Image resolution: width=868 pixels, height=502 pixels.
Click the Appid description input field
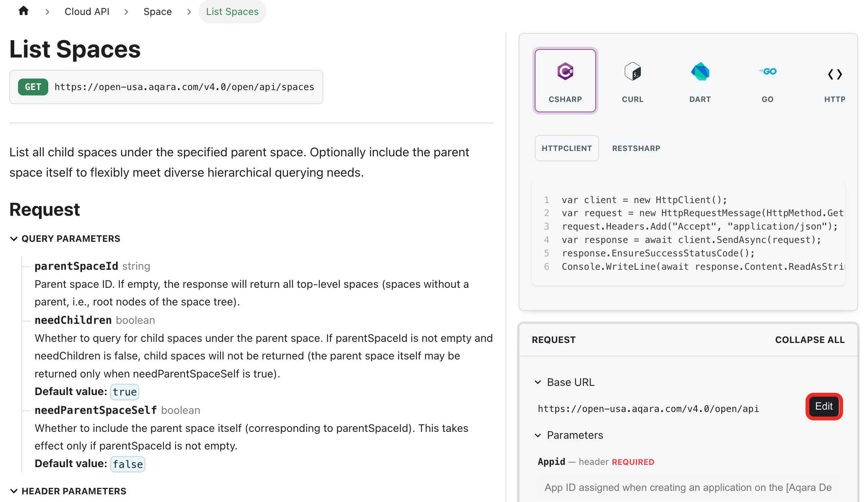[x=688, y=488]
